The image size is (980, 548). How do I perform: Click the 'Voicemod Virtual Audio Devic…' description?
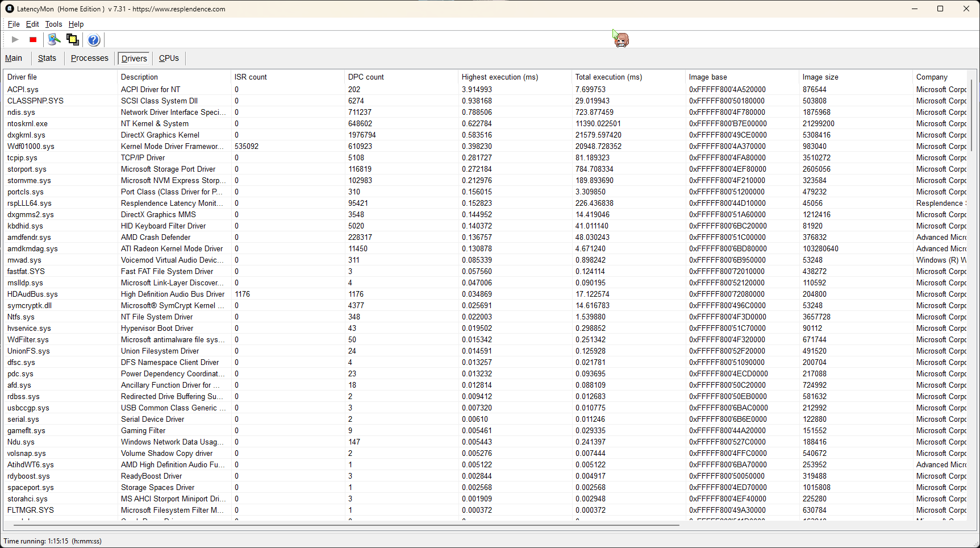point(173,260)
